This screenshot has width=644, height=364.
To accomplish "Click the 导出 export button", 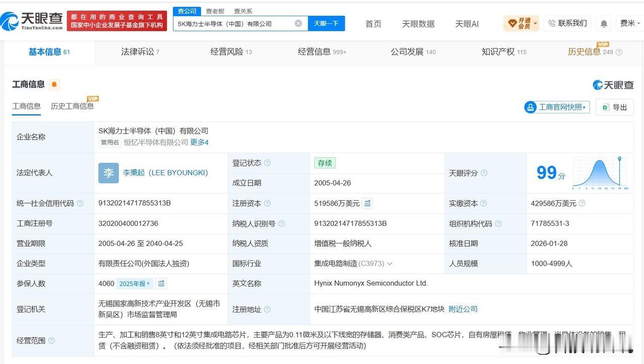I will point(615,107).
